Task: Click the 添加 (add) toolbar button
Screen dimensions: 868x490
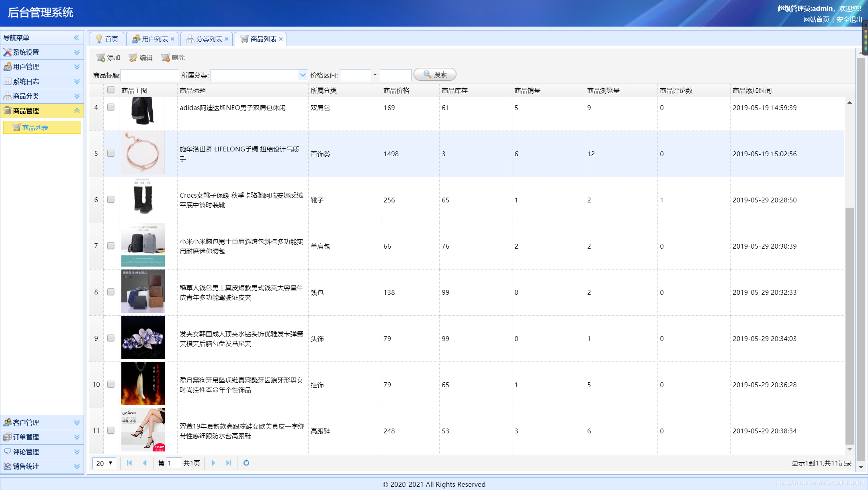Action: [108, 57]
